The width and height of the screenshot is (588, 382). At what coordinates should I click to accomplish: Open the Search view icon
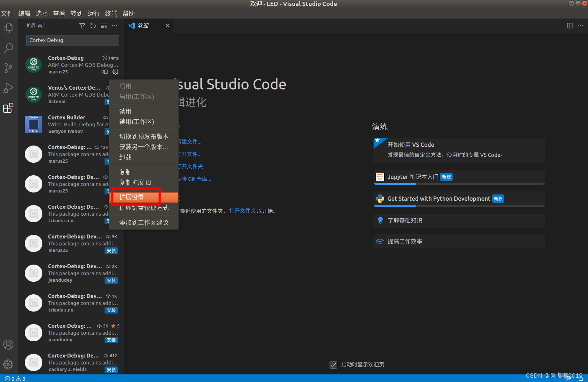pos(8,48)
